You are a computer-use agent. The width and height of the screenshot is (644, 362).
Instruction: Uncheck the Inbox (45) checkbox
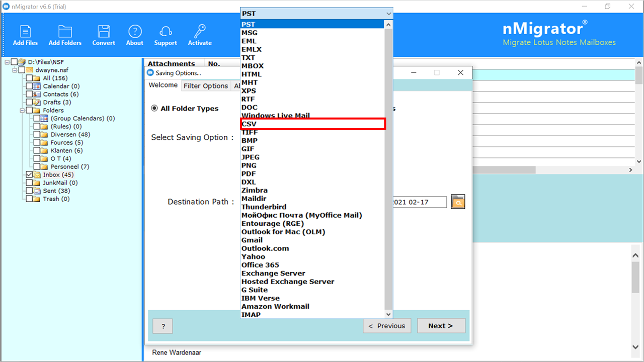(x=29, y=174)
